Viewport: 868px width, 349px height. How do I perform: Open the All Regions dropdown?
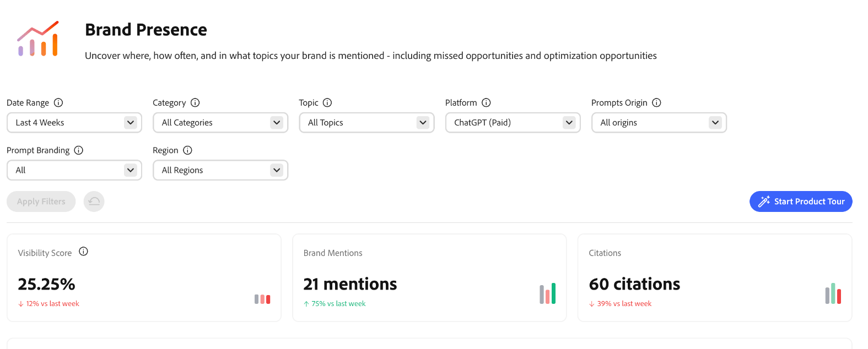[220, 170]
